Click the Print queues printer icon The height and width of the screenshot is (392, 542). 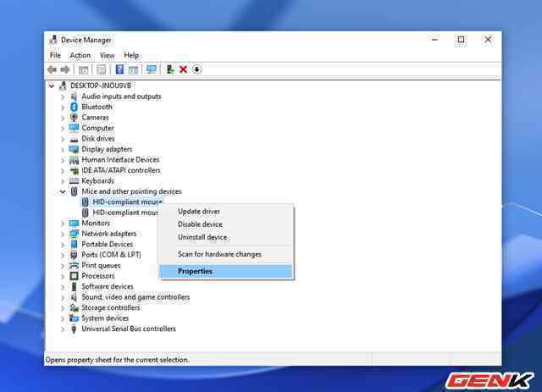(x=74, y=266)
